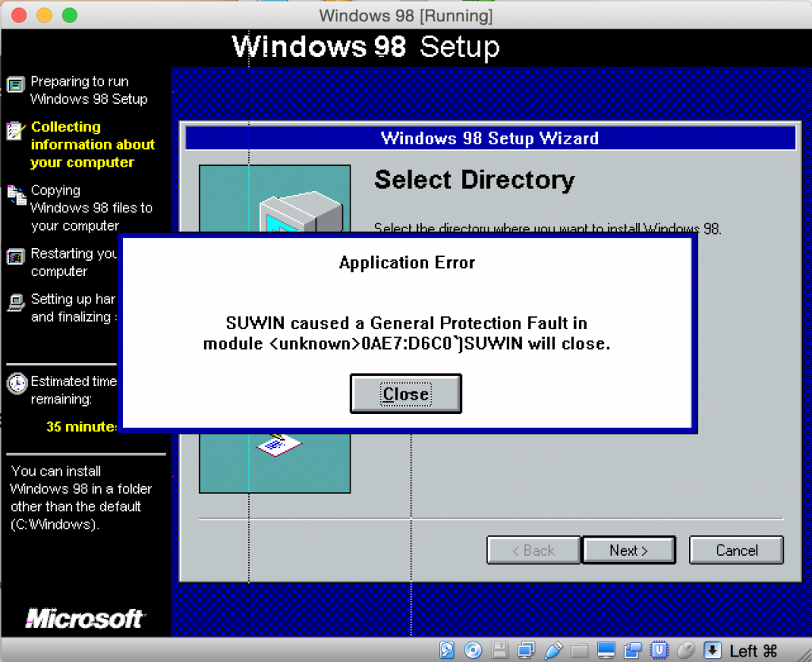The height and width of the screenshot is (662, 812).
Task: Click the 'Windows 98 [Running]' window title
Action: (405, 16)
